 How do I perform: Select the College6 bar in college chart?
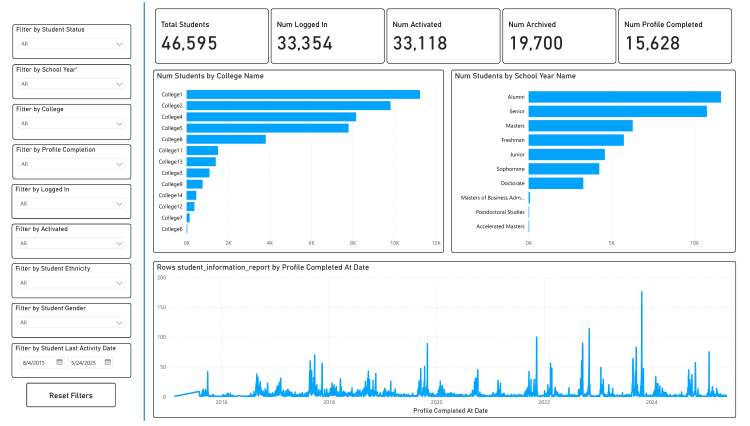[226, 139]
